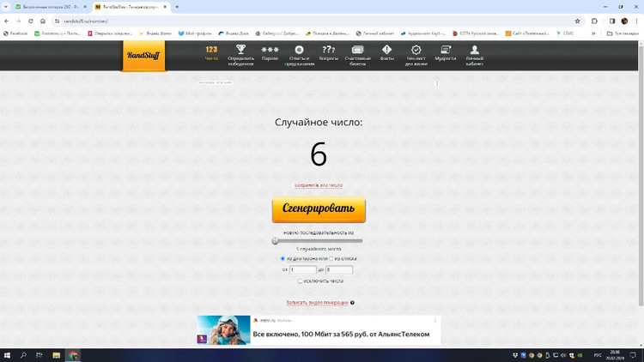Enable 'исключить числа' checkbox
This screenshot has width=644, height=362.
[300, 281]
